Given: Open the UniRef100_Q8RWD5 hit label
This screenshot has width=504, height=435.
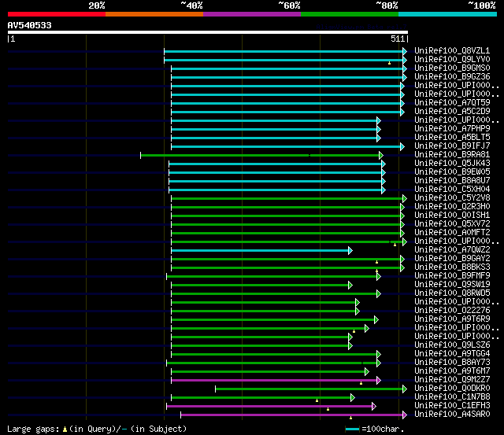Looking at the screenshot, I should 452,293.
